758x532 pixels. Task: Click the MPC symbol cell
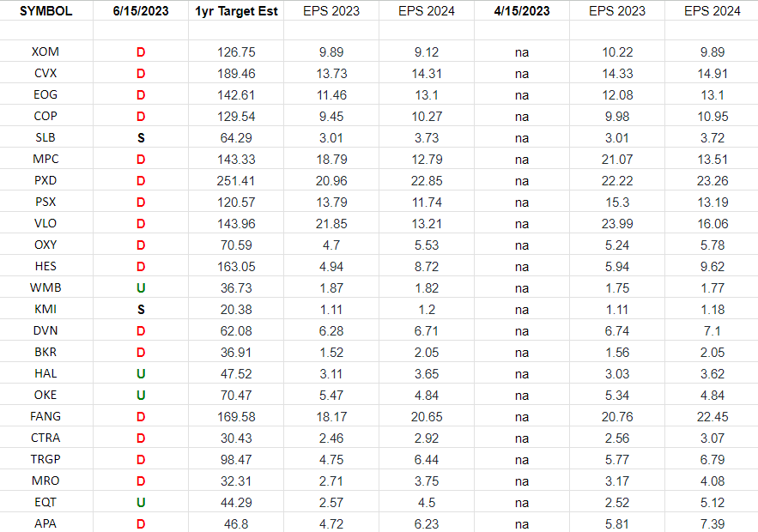(x=45, y=159)
